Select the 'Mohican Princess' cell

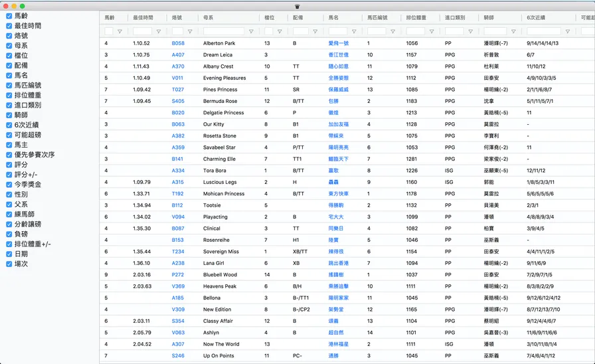(224, 193)
